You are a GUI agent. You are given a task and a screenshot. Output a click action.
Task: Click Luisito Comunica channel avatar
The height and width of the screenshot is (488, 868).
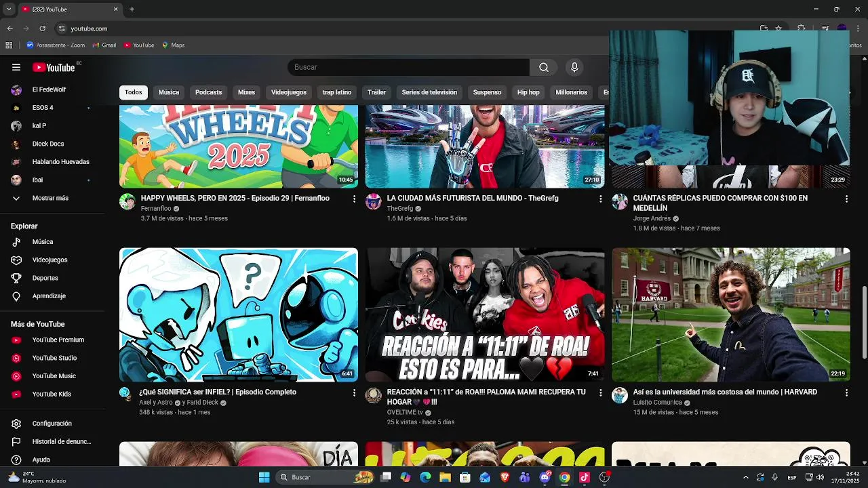[620, 395]
